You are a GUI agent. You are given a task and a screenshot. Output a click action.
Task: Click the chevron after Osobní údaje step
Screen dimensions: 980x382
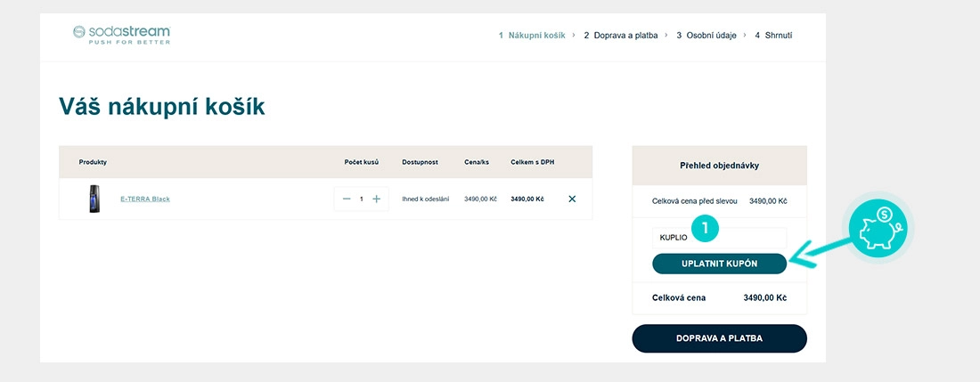point(745,36)
